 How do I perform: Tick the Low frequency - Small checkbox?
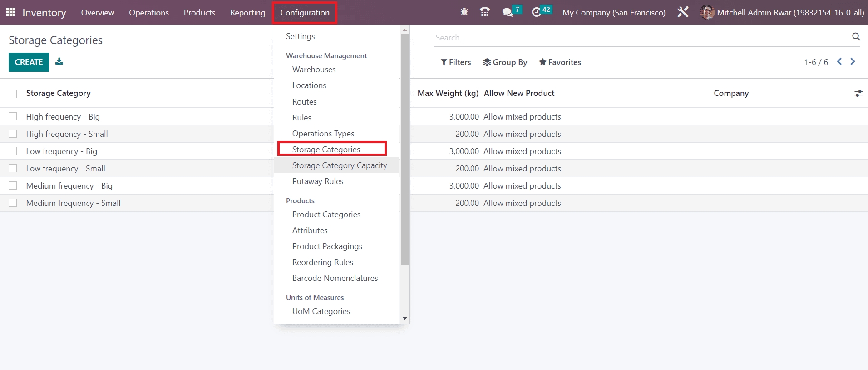[13, 169]
